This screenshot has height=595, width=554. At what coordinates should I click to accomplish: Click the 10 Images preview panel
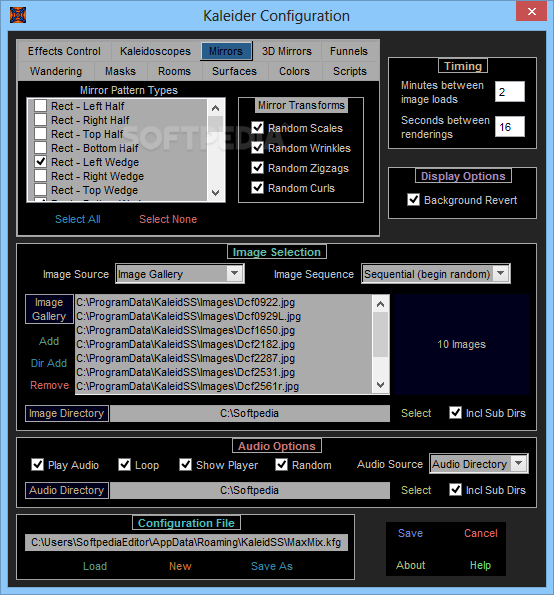coord(461,344)
